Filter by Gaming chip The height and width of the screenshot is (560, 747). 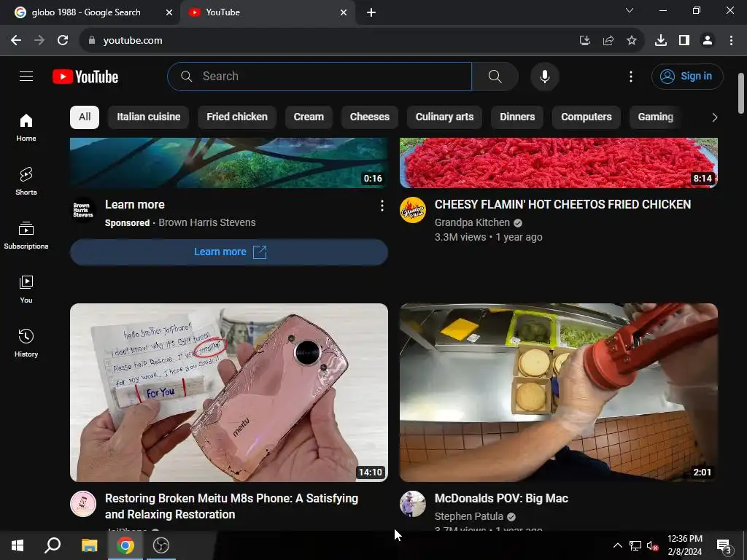(656, 117)
